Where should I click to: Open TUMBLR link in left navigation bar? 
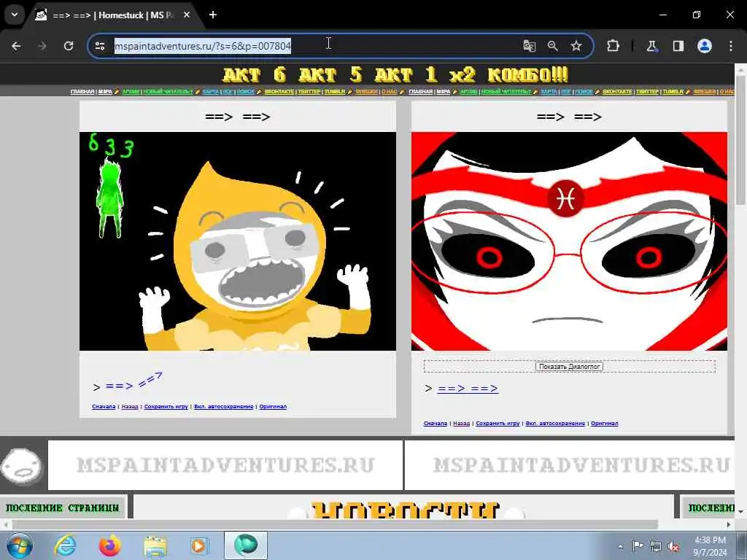click(x=335, y=91)
